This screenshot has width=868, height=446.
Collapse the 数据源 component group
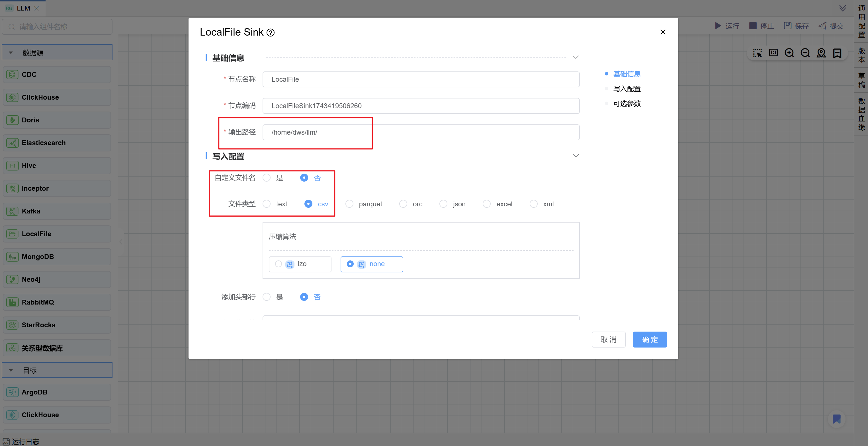click(11, 53)
